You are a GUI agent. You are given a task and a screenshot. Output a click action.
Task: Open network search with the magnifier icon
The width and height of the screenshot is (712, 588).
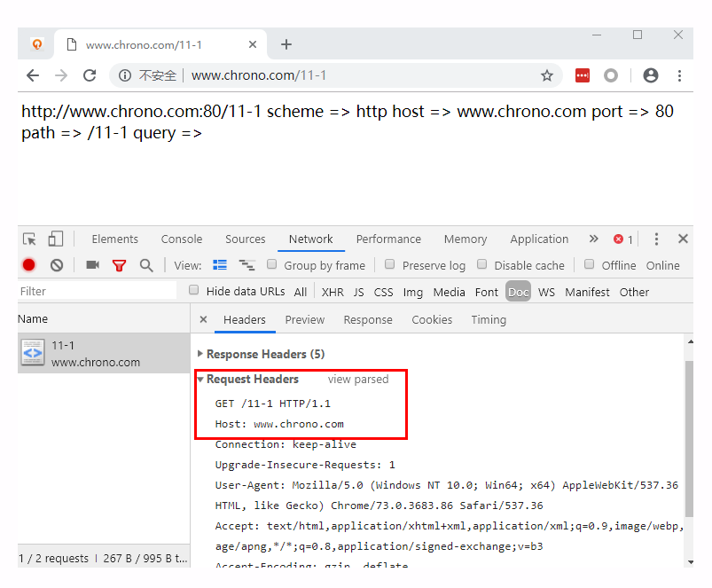[x=146, y=265]
